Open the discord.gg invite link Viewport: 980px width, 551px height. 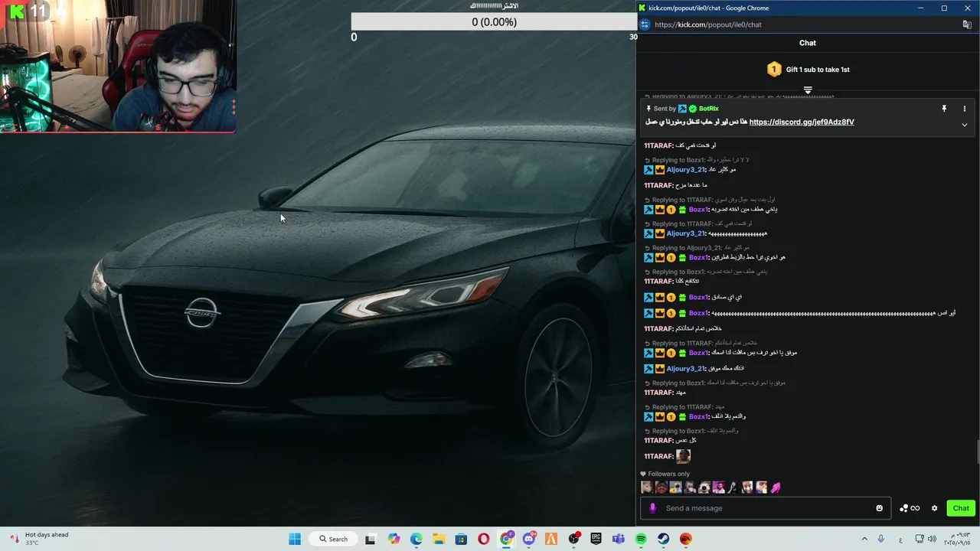coord(802,122)
